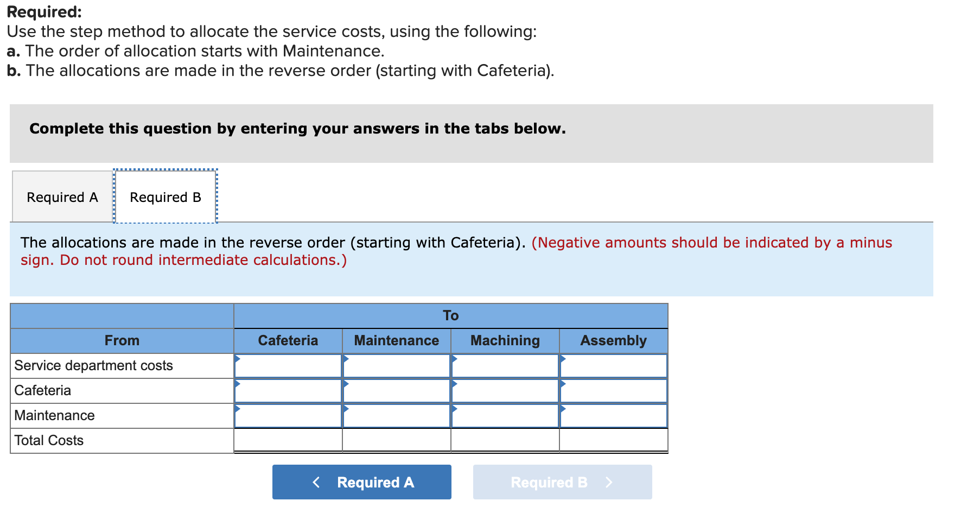This screenshot has height=507, width=980.
Task: Expand the Cafeteria row Cafeteria cell marker
Action: (238, 384)
